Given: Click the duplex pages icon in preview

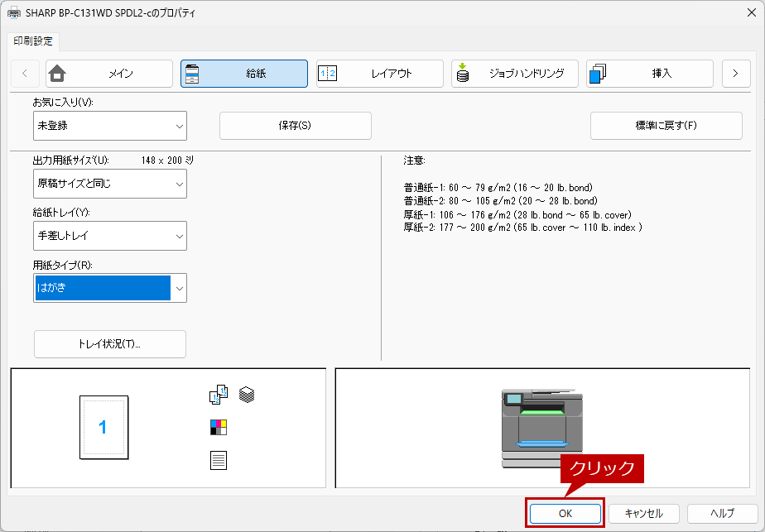Looking at the screenshot, I should tap(218, 395).
